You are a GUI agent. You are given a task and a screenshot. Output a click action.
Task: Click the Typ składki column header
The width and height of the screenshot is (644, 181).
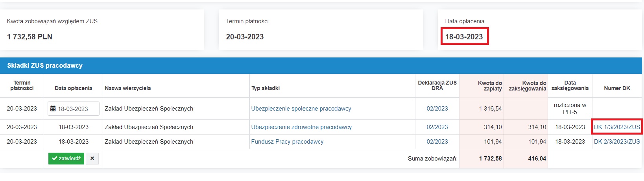(266, 88)
